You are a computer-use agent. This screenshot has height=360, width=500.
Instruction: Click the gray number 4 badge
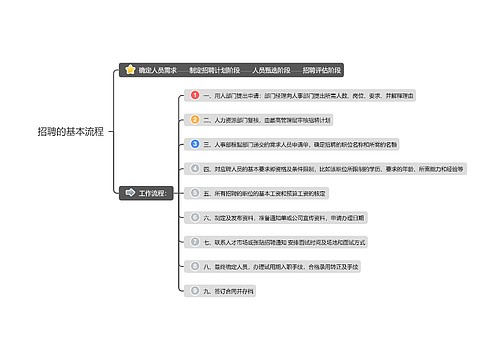[x=195, y=169]
